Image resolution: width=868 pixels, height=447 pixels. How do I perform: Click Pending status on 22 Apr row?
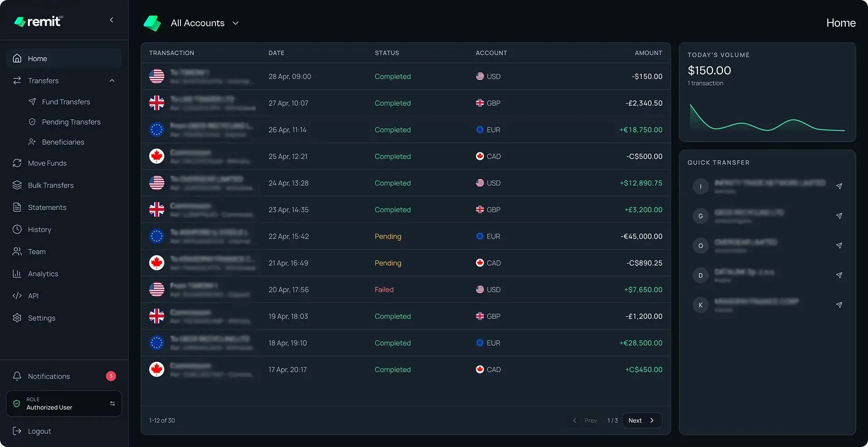pyautogui.click(x=388, y=236)
